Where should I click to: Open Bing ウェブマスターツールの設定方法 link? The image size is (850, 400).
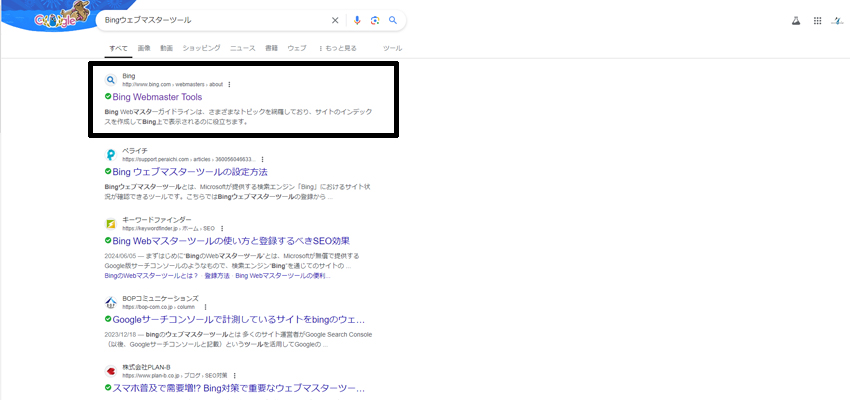[190, 172]
